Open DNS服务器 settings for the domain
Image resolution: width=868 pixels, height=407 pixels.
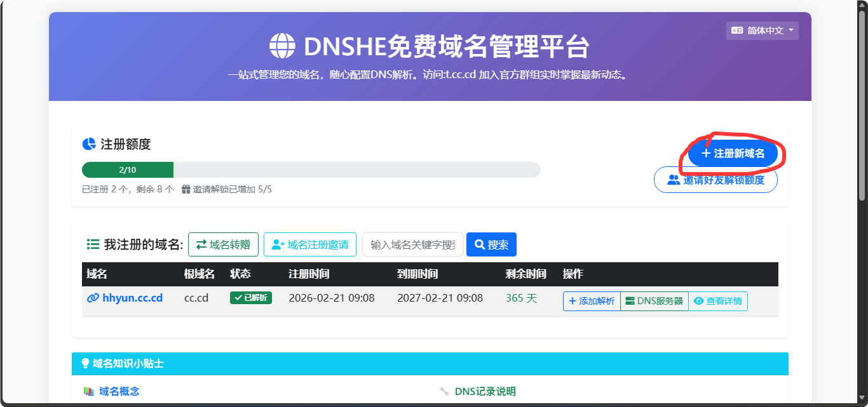tap(654, 301)
